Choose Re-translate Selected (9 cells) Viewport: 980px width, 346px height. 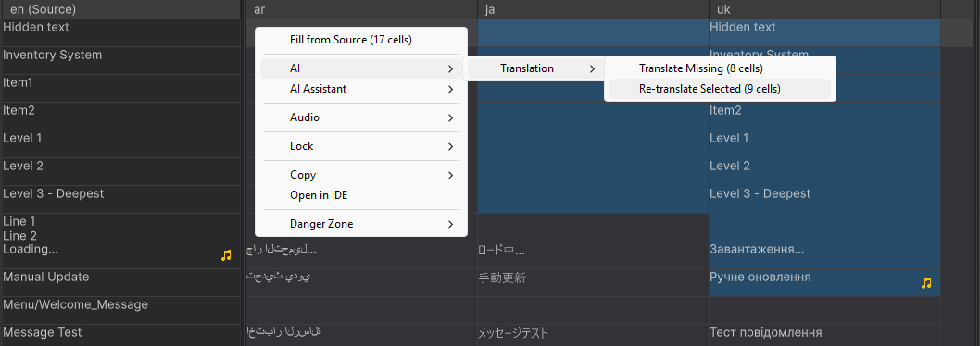pyautogui.click(x=720, y=89)
